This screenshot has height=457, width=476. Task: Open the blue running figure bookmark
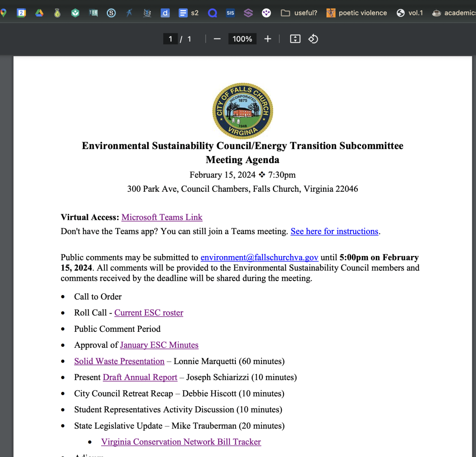pyautogui.click(x=129, y=13)
